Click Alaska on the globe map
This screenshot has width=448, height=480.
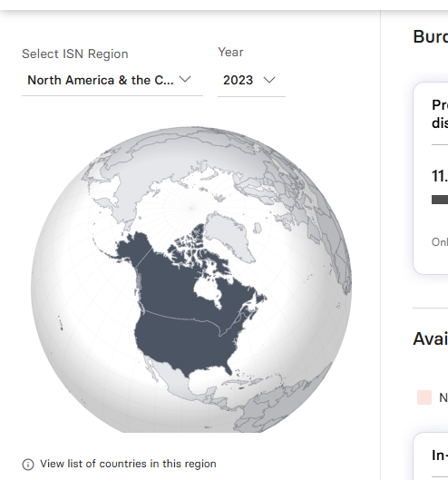(x=131, y=248)
